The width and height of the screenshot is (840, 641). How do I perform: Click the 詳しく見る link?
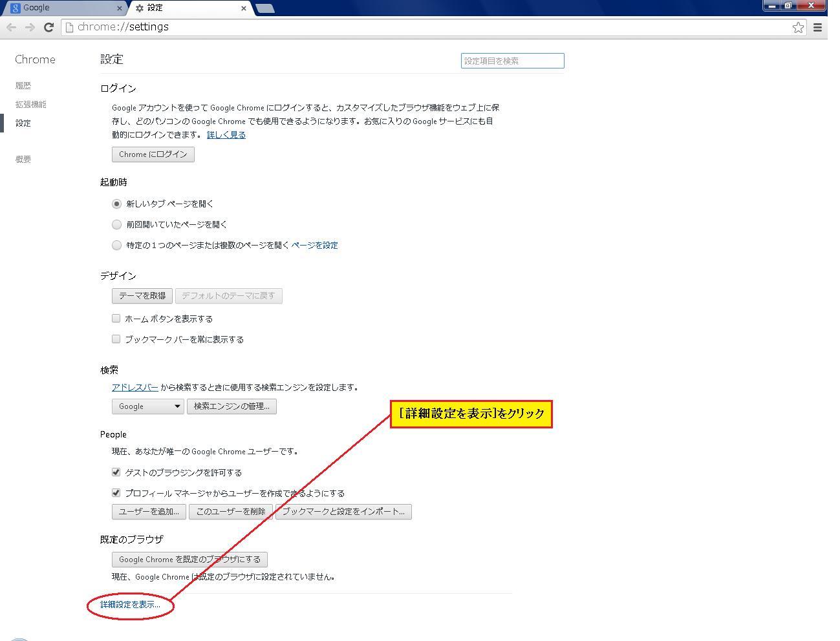pyautogui.click(x=226, y=135)
